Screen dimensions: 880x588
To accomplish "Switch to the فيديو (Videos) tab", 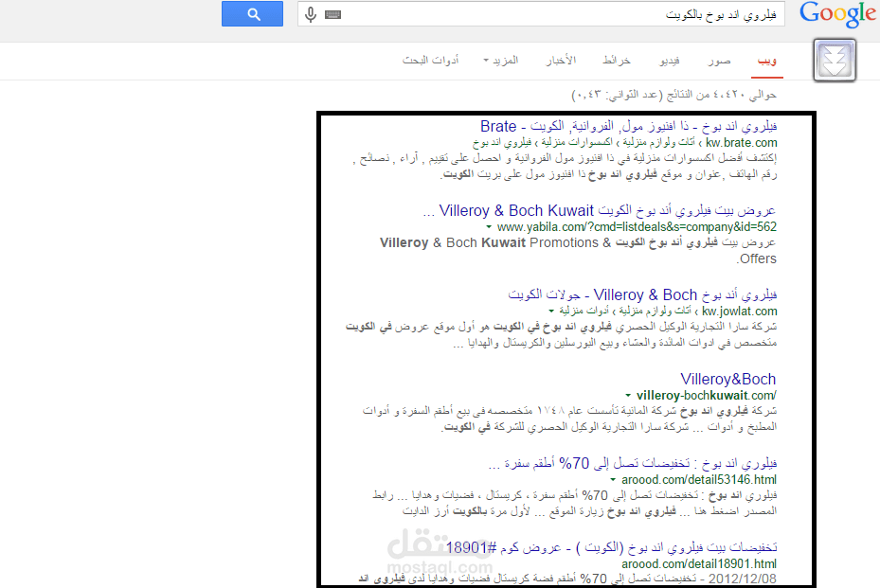I will coord(669,60).
